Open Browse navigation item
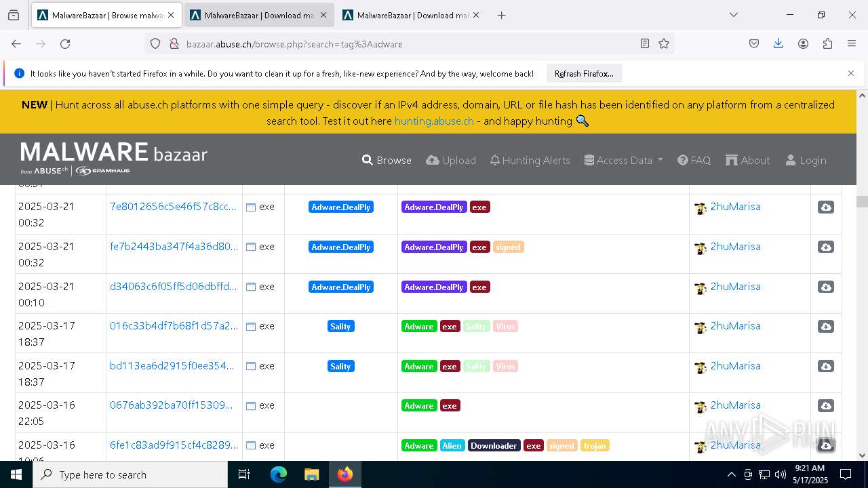Screen dimensions: 868x488 tap(387, 160)
